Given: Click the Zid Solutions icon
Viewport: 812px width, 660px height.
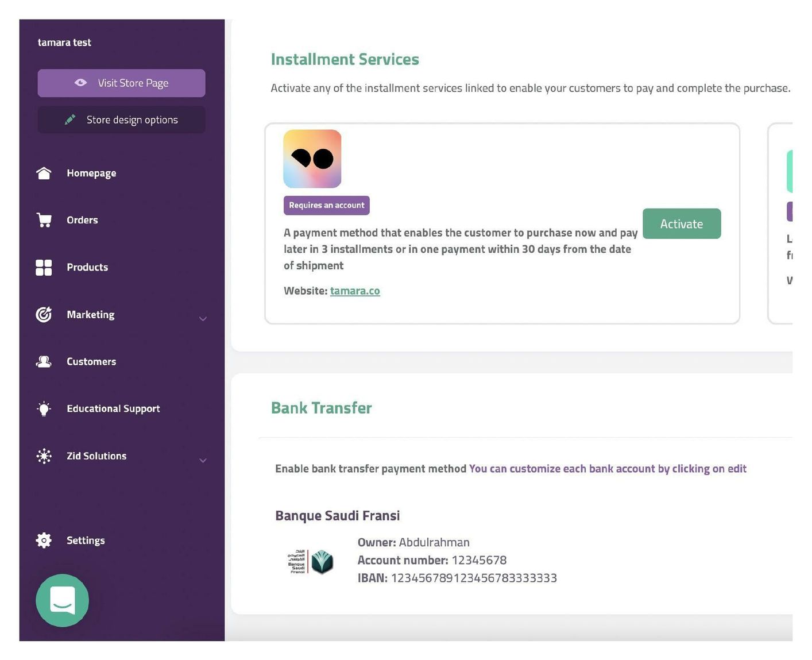Looking at the screenshot, I should 44,456.
